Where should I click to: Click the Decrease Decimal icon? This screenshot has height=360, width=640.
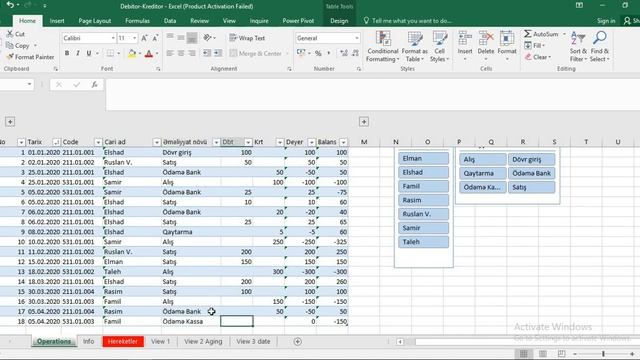click(x=355, y=53)
